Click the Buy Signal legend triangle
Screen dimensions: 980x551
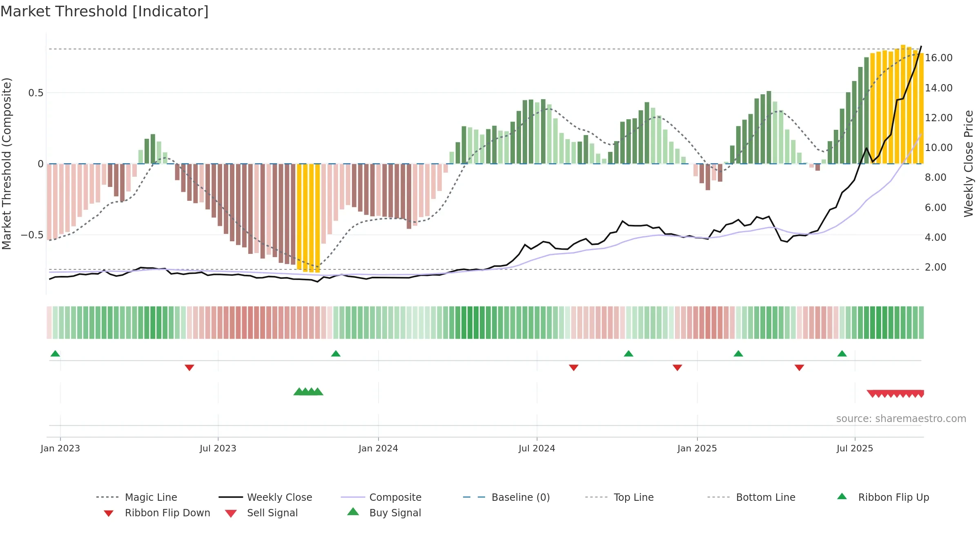point(353,511)
